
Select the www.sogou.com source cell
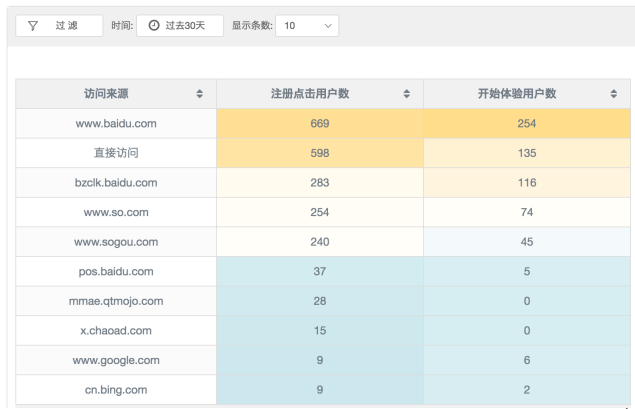[x=116, y=242]
